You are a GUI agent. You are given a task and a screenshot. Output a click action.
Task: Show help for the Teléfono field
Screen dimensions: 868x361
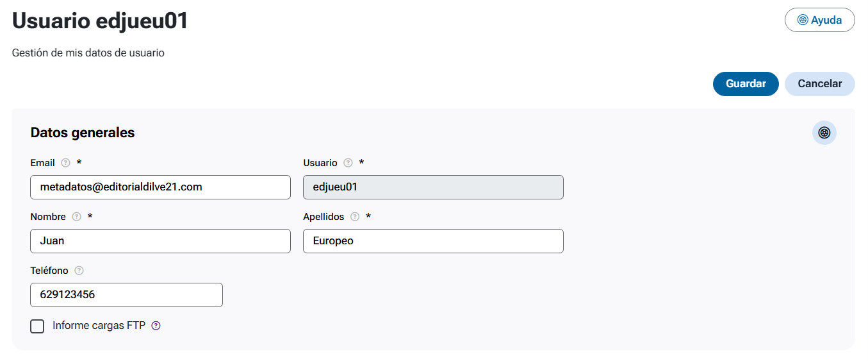tap(79, 271)
